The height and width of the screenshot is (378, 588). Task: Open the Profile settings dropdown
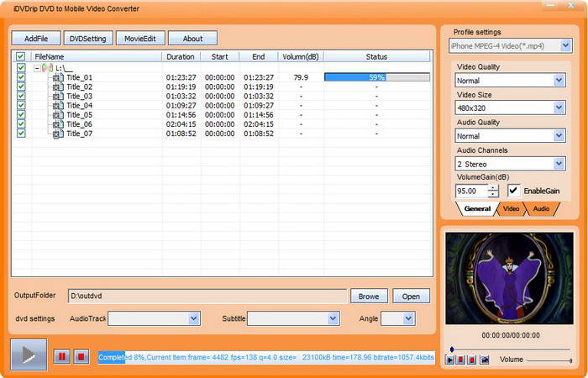565,45
